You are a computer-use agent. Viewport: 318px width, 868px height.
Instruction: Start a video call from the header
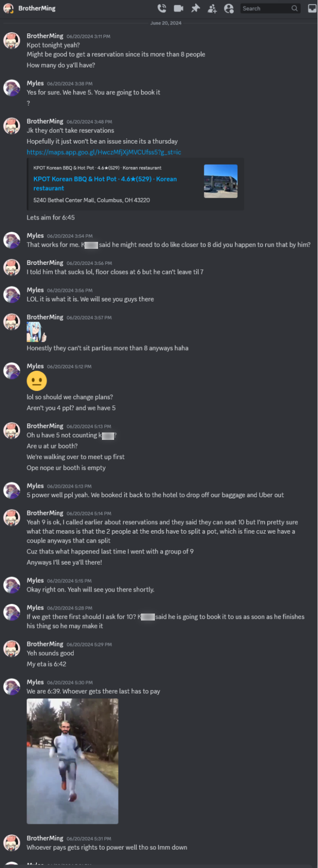click(178, 8)
